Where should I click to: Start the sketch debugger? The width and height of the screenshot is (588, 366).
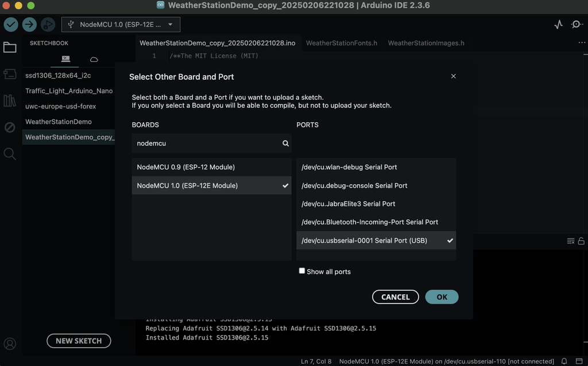pos(48,25)
